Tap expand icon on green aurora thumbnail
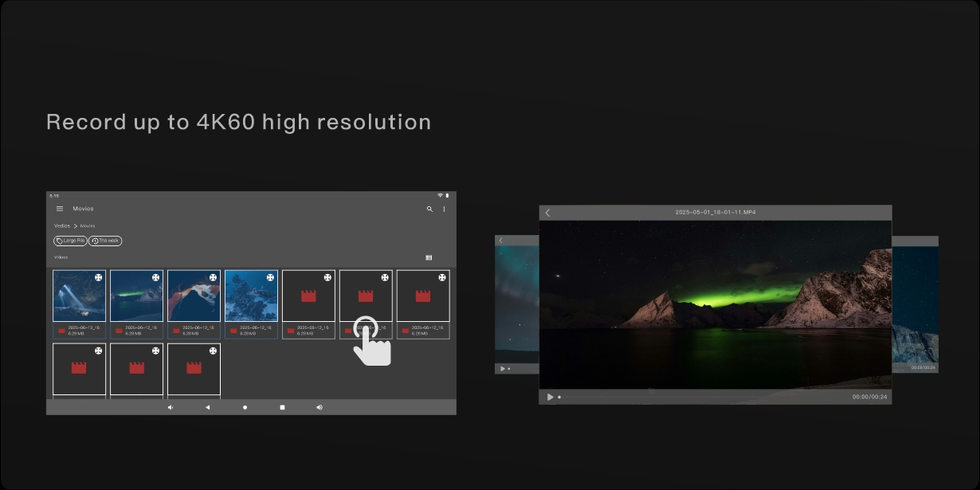Viewport: 980px width, 490px height. tap(155, 277)
